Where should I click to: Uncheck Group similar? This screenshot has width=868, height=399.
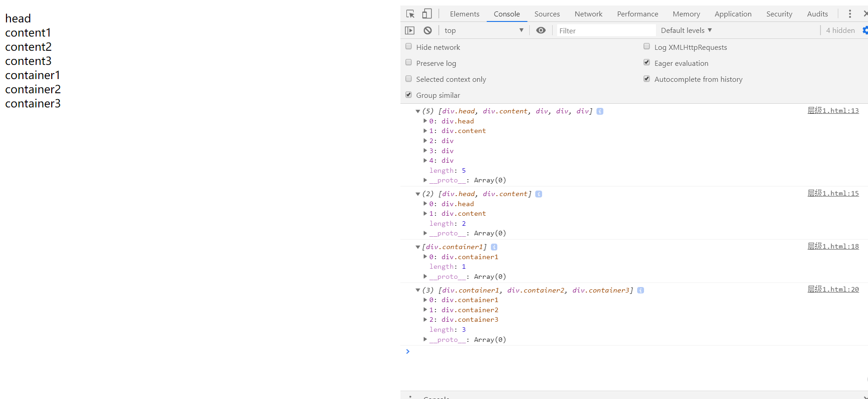pyautogui.click(x=409, y=95)
